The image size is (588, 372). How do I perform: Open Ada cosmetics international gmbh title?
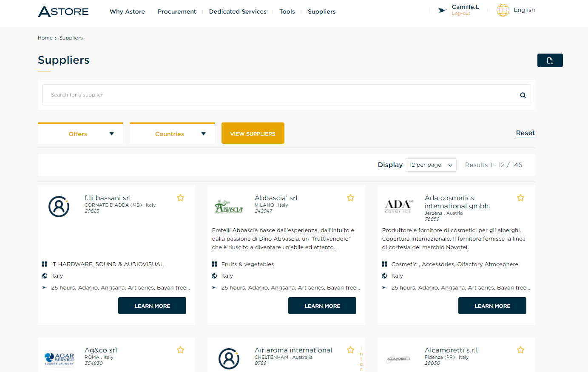tap(457, 202)
